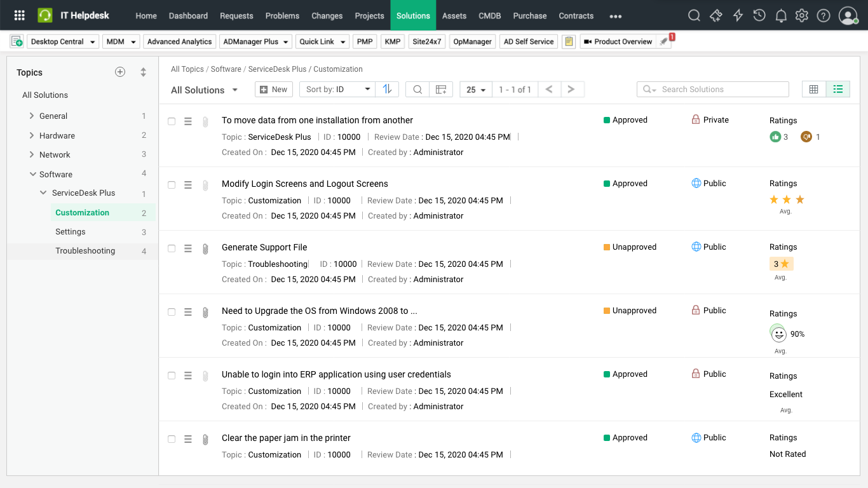Switch to the Changes tab
The height and width of the screenshot is (488, 868).
(327, 15)
